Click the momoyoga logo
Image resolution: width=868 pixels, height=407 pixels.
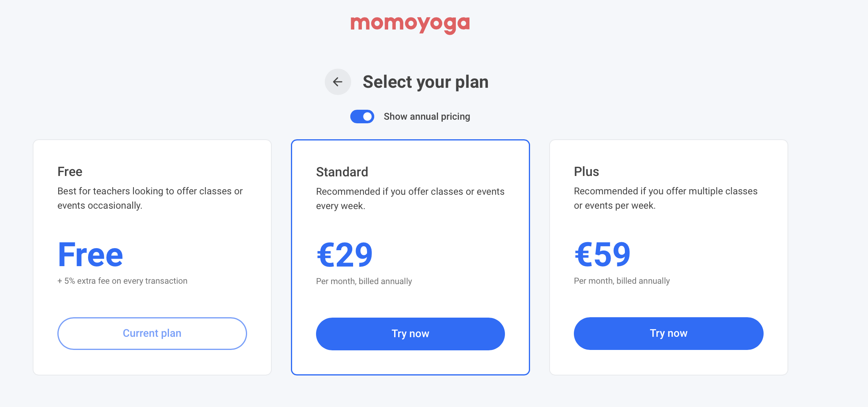click(410, 25)
